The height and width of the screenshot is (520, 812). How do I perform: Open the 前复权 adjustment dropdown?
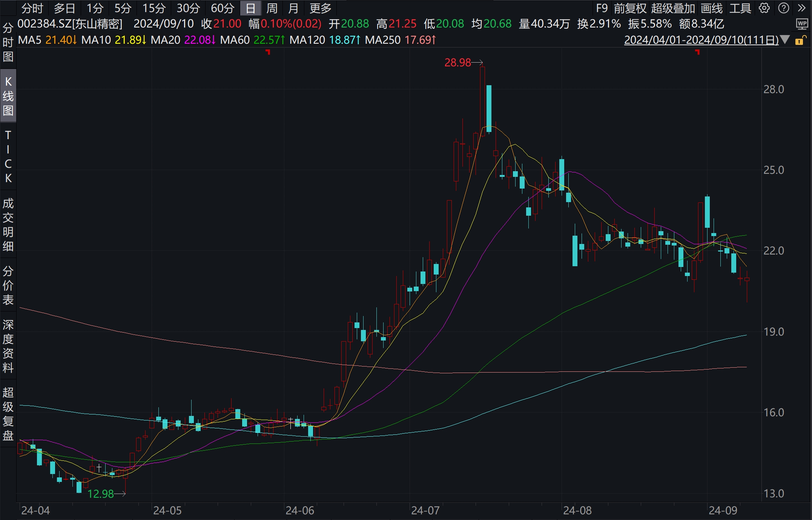click(x=630, y=8)
